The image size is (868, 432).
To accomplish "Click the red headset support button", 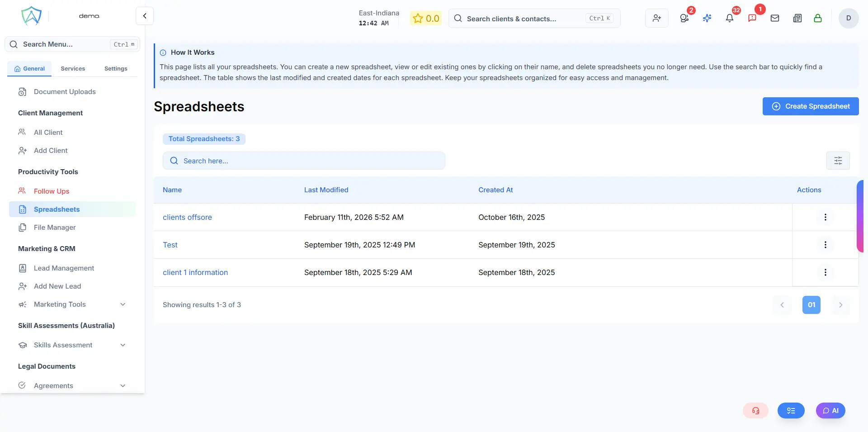I will pyautogui.click(x=755, y=411).
